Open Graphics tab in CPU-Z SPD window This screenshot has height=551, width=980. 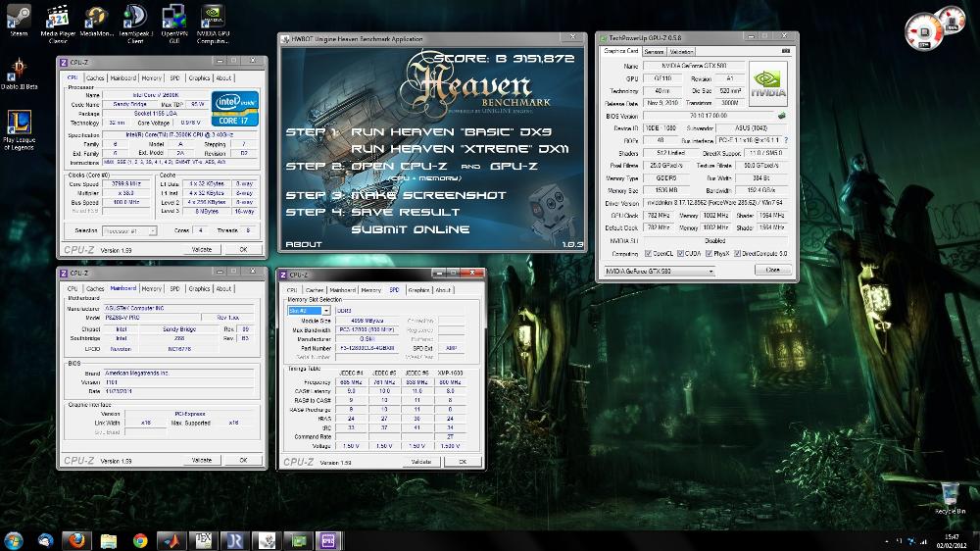coord(418,290)
